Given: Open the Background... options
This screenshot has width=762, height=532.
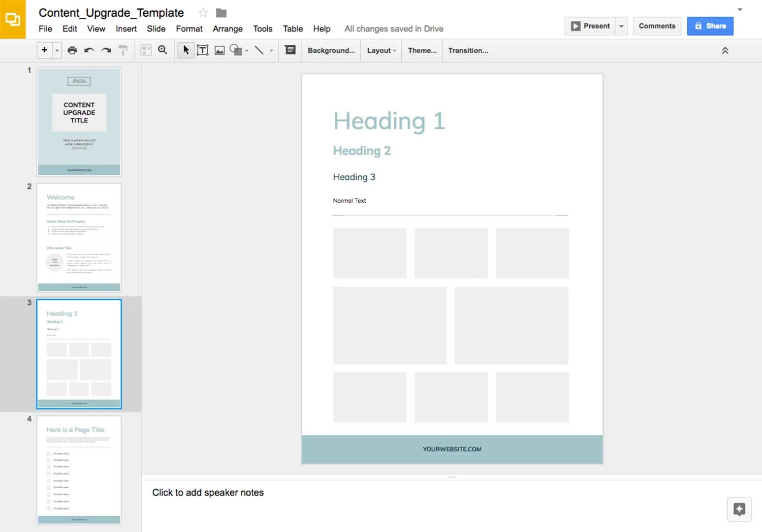Looking at the screenshot, I should pyautogui.click(x=331, y=50).
